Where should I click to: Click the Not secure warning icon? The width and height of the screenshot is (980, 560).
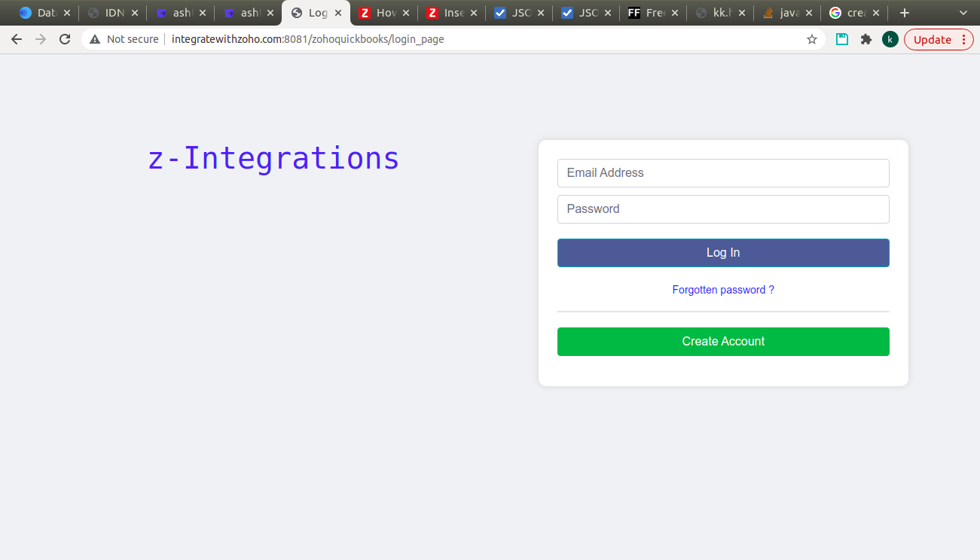coord(95,39)
